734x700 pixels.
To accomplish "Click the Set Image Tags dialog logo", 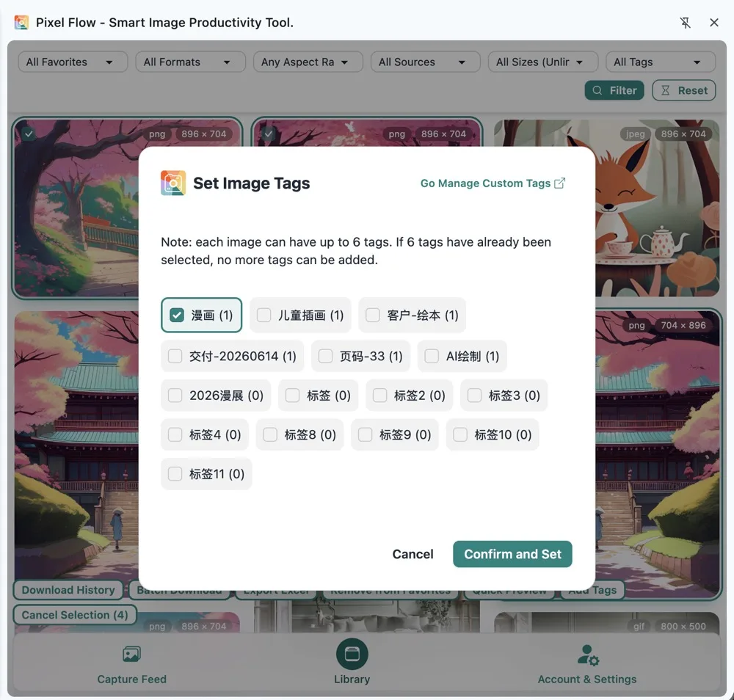I will click(x=173, y=183).
